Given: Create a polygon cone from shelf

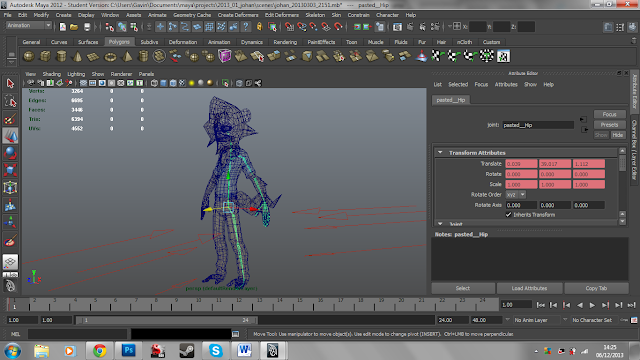Looking at the screenshot, I should [78, 56].
